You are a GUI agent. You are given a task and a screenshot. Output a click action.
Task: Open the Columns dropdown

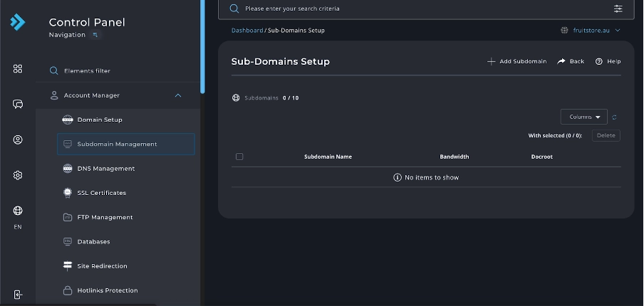tap(583, 117)
